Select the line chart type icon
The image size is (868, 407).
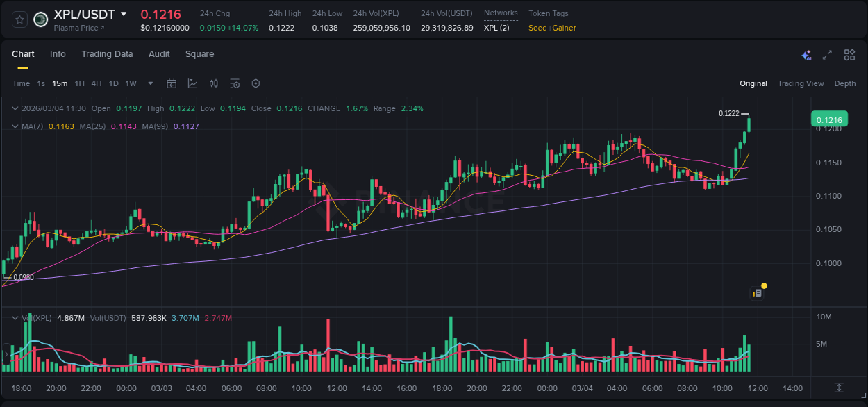click(191, 83)
